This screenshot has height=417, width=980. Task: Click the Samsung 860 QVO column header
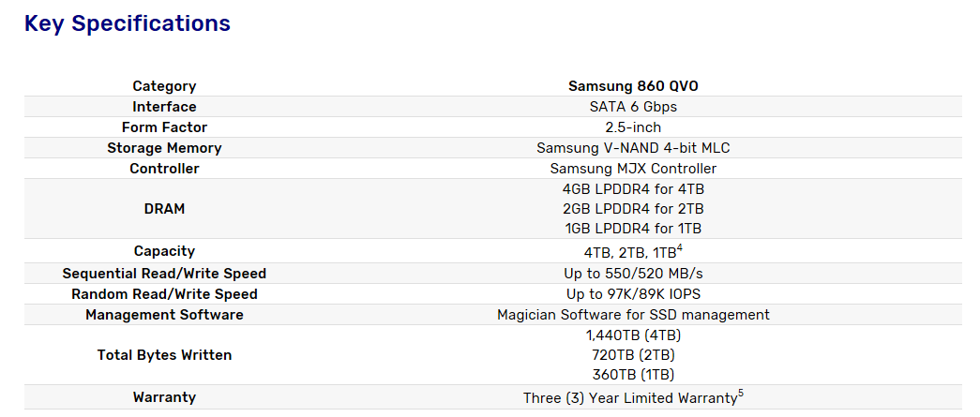pos(633,86)
